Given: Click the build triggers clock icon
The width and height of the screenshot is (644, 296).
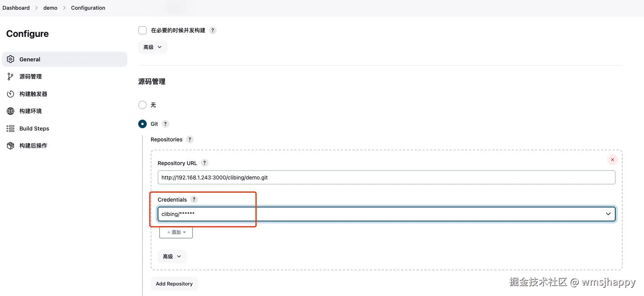Looking at the screenshot, I should pyautogui.click(x=10, y=94).
